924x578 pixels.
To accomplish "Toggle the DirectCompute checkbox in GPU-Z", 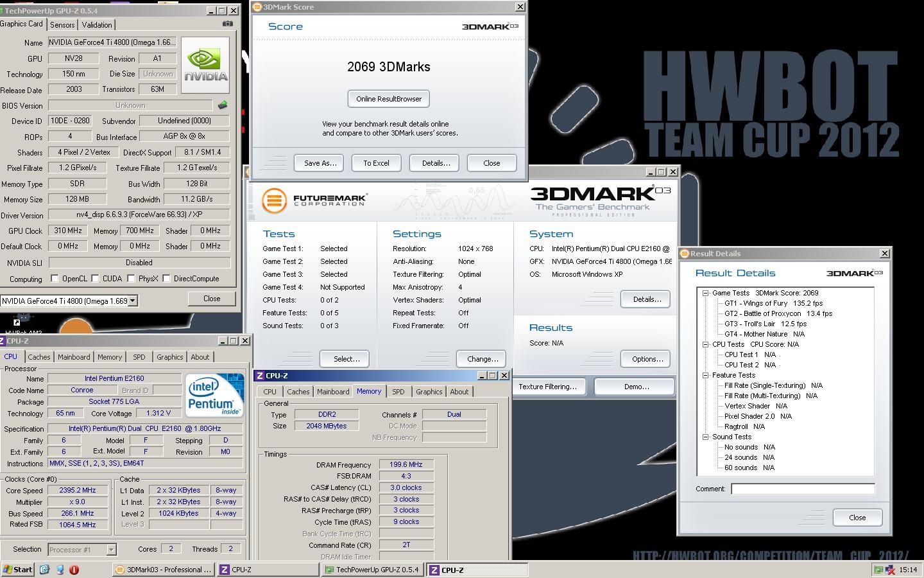I will 166,279.
